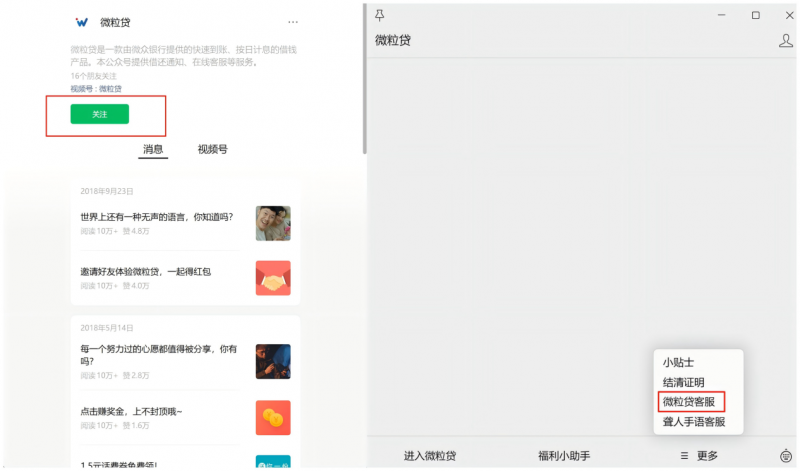Viewport: 800px width, 471px height.
Task: Open the three-dot more options menu
Action: tap(293, 22)
